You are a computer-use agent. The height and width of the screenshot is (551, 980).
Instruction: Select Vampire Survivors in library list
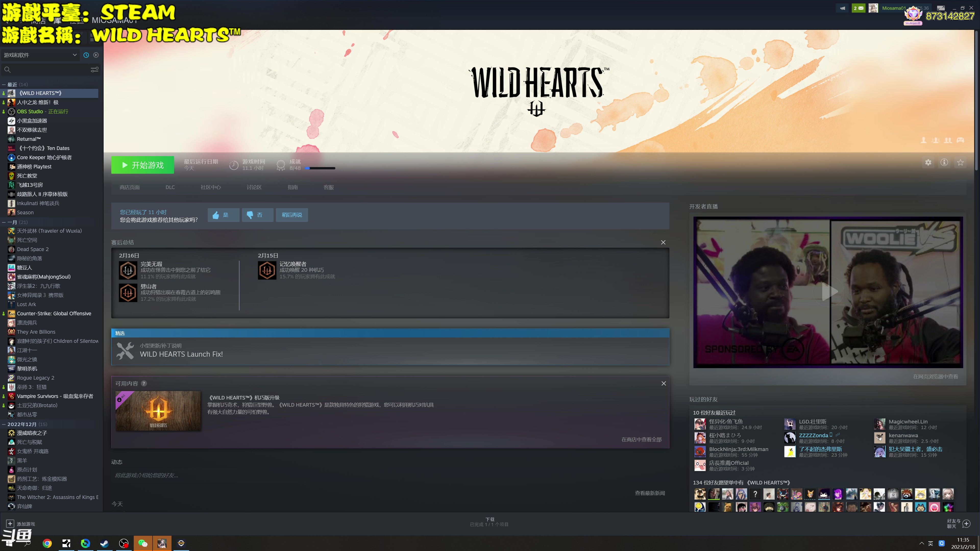(50, 396)
